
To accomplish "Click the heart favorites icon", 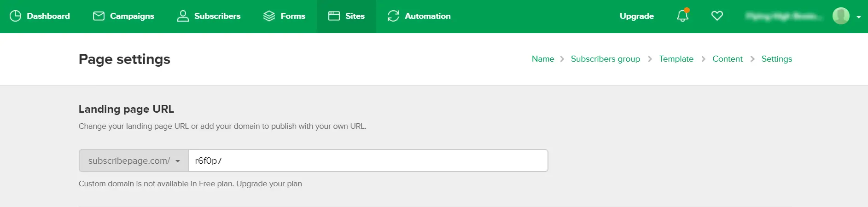I will (717, 16).
